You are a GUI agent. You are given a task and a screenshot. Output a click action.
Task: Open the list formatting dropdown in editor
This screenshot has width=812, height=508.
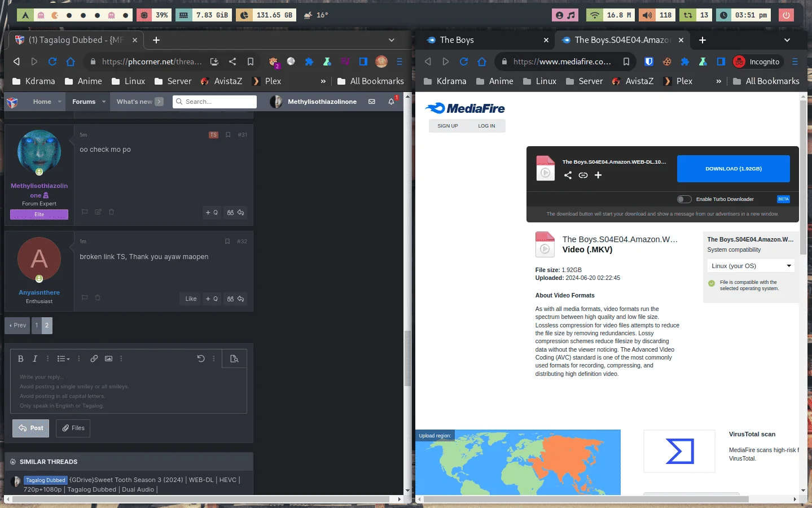click(x=64, y=359)
